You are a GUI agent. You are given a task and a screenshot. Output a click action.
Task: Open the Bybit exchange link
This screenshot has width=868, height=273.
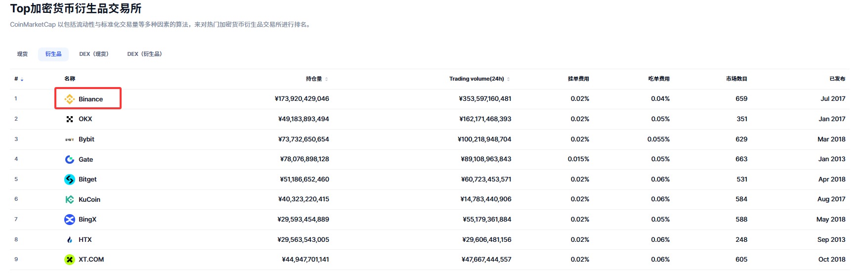pos(86,139)
